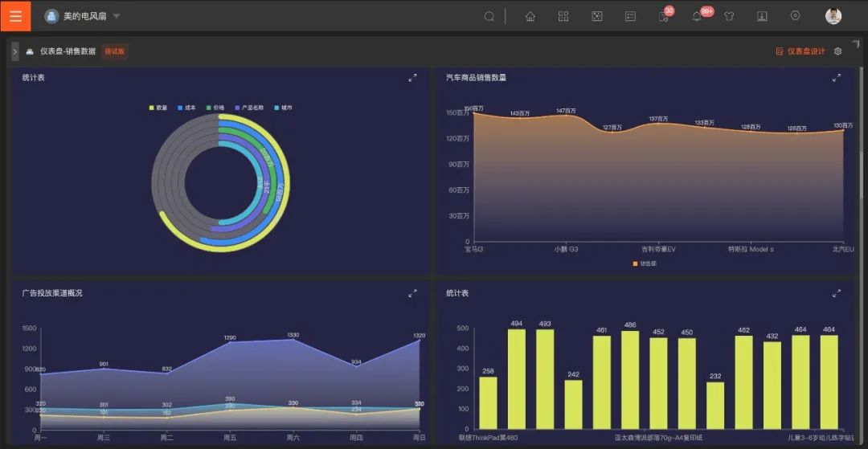Expand the bottom-right 统计表 bar chart panel

tap(837, 293)
